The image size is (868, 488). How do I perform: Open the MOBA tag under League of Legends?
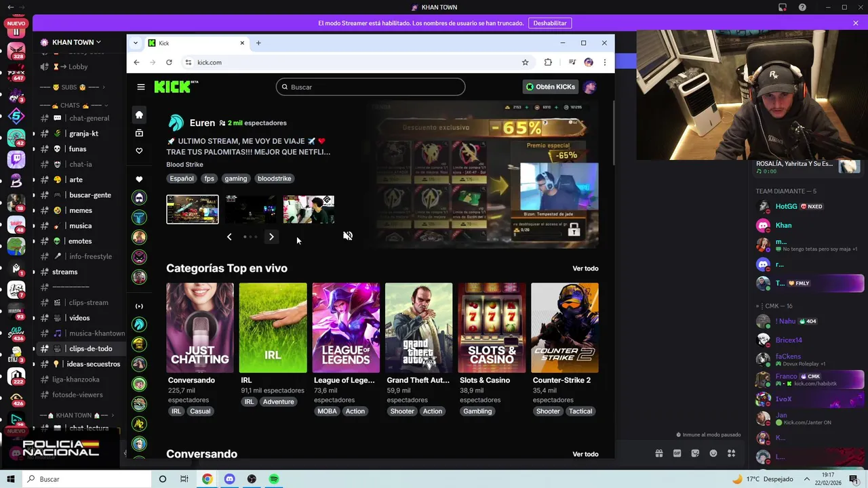coord(327,411)
